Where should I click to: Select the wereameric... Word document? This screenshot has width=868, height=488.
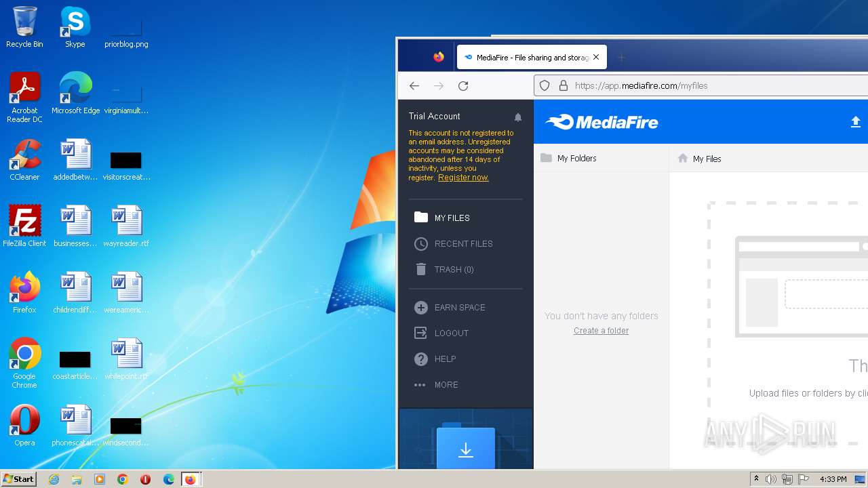tap(126, 293)
